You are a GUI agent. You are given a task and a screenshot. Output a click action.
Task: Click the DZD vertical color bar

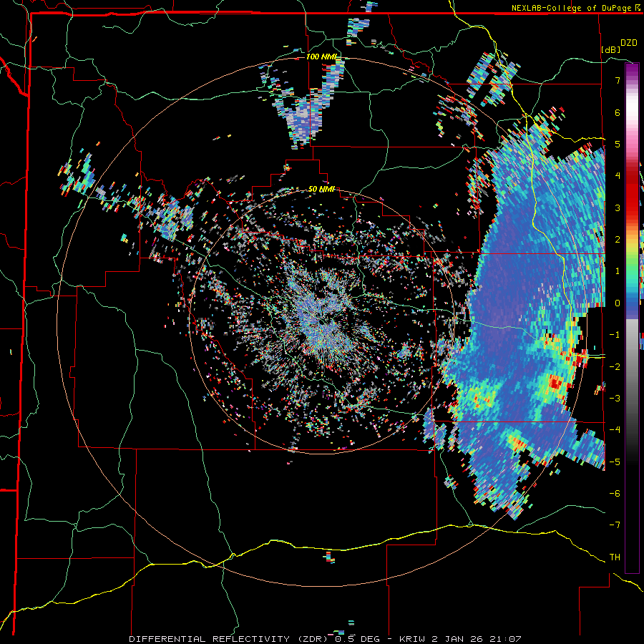632,318
